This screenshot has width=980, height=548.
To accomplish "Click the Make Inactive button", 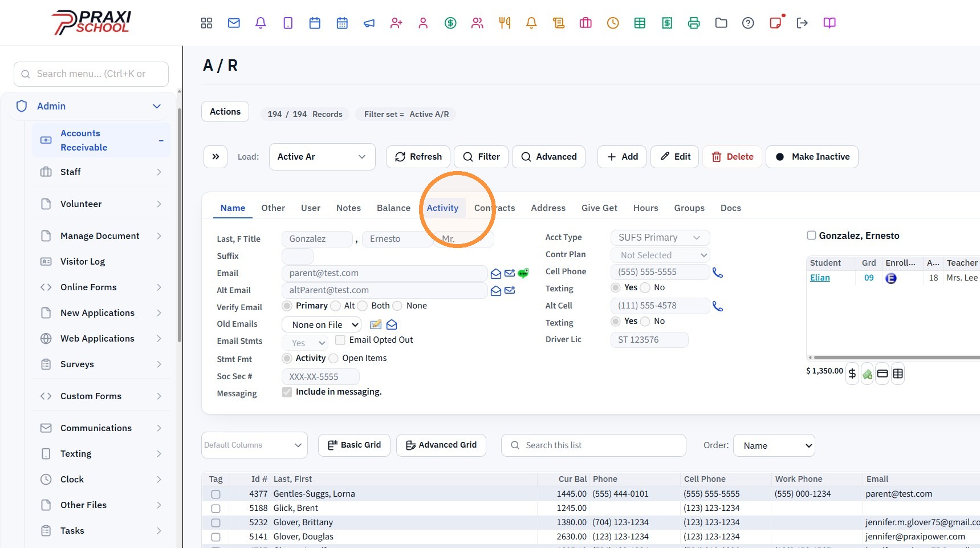I will pos(812,157).
